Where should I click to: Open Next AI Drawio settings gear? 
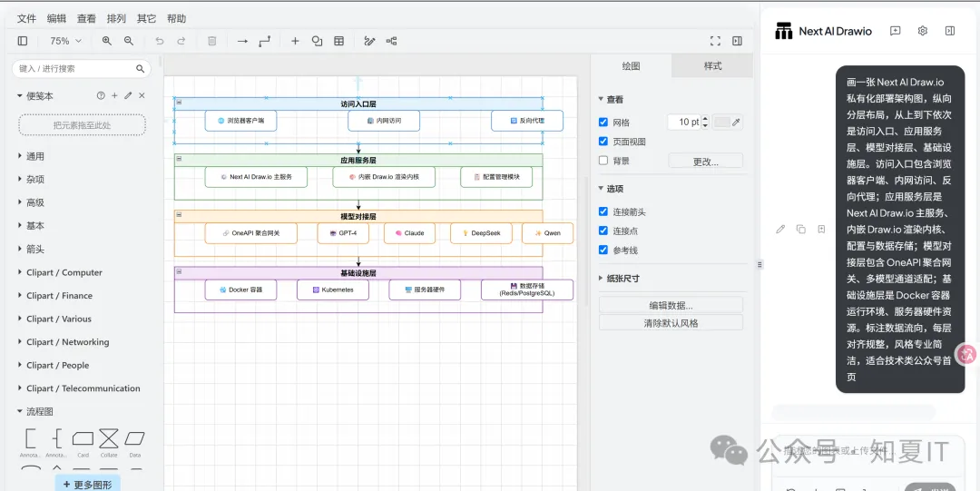[x=923, y=31]
